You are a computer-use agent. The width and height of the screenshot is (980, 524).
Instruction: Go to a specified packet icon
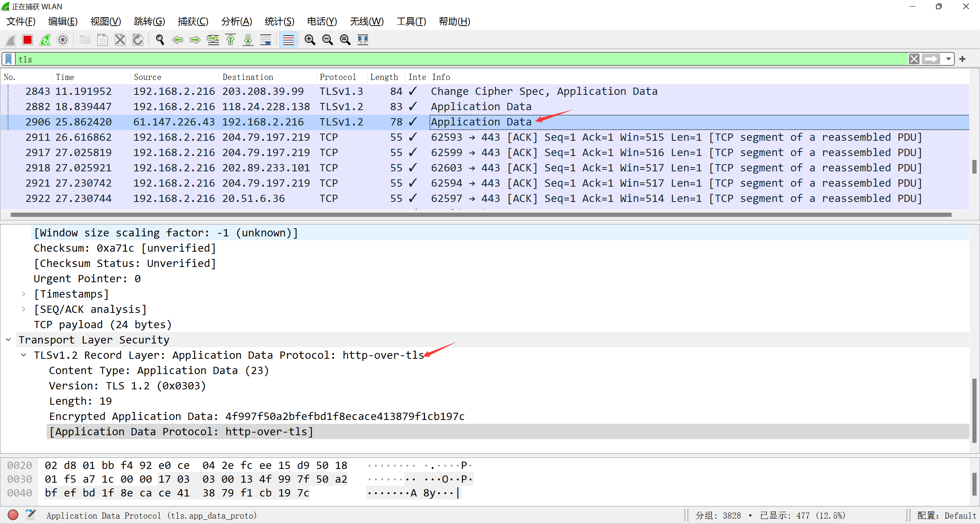(x=213, y=40)
